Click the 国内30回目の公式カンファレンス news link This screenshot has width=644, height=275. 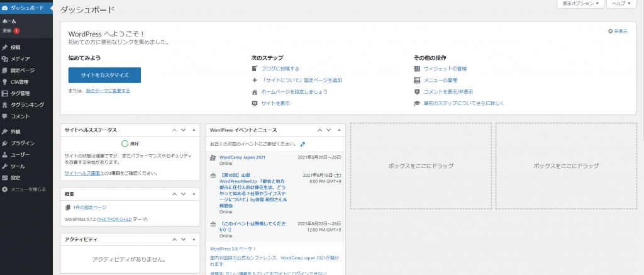click(x=275, y=261)
